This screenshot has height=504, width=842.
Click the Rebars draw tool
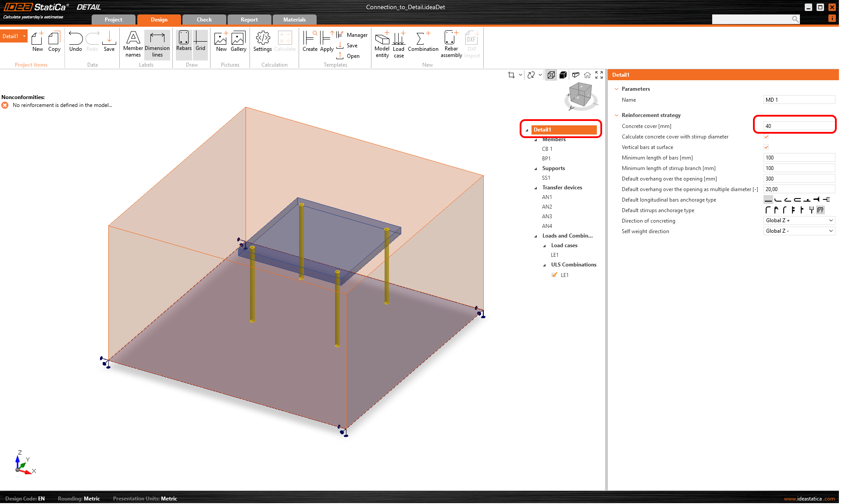coord(184,42)
